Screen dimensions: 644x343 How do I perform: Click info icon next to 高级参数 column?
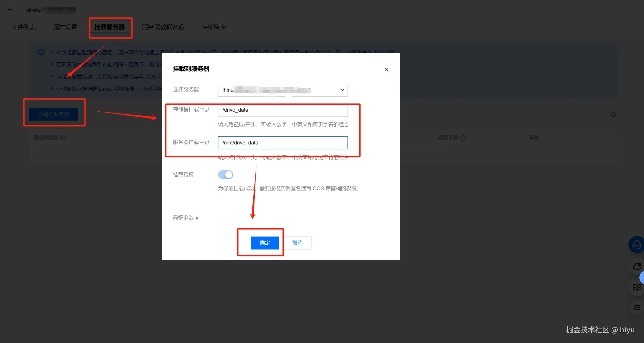click(x=463, y=138)
